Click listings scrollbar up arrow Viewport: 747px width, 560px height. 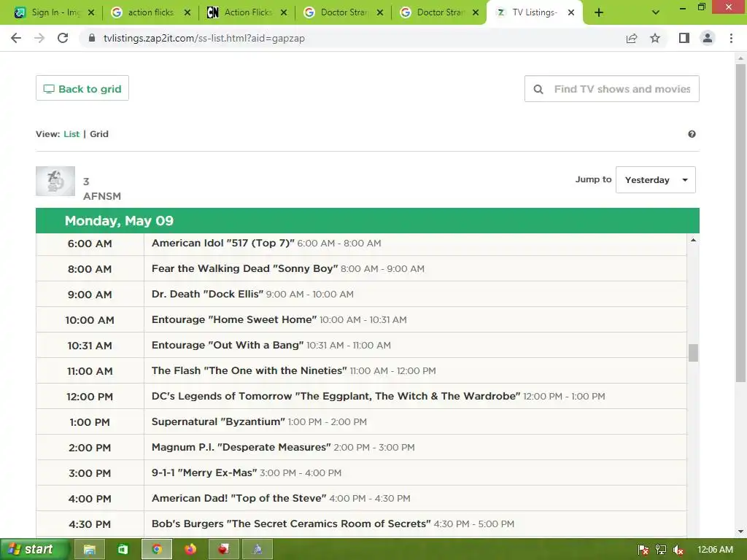pos(693,240)
